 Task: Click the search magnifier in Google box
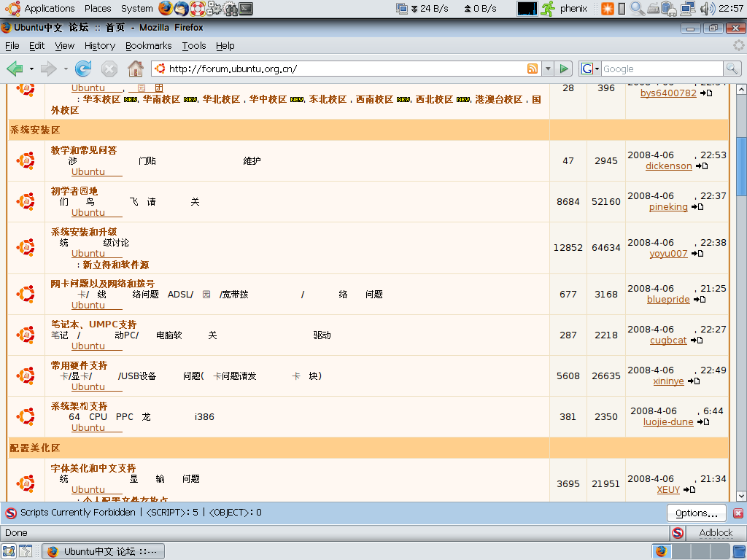[732, 69]
